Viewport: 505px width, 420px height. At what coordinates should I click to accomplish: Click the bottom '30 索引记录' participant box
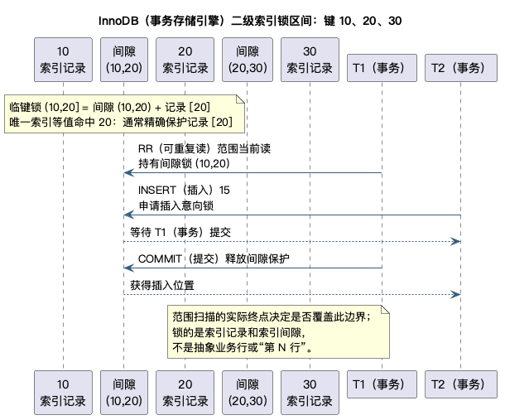(x=310, y=393)
